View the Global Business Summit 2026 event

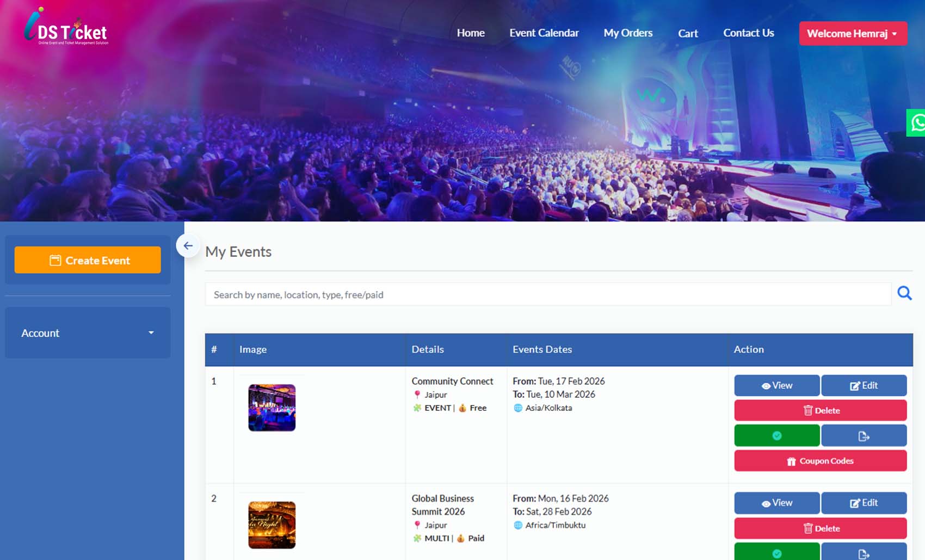point(776,503)
